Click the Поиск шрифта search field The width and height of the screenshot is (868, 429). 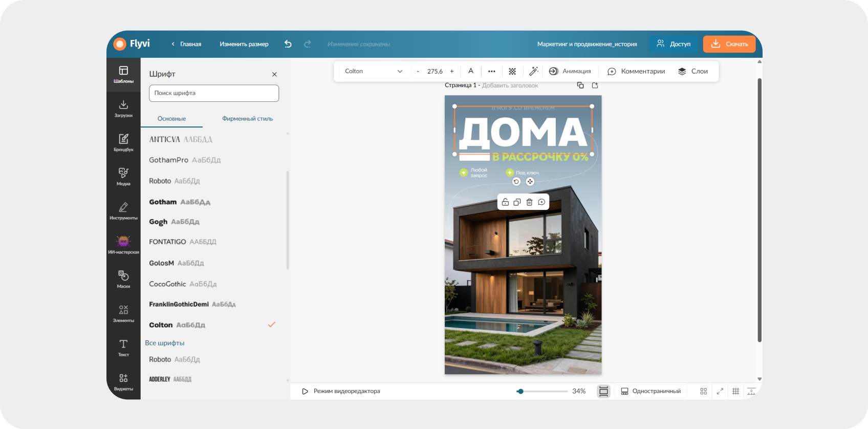214,93
